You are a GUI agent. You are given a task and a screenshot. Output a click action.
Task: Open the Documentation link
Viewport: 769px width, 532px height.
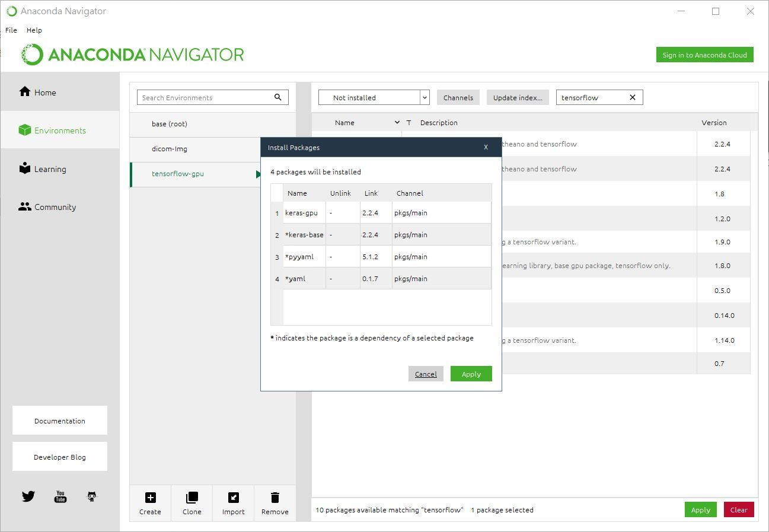(60, 420)
